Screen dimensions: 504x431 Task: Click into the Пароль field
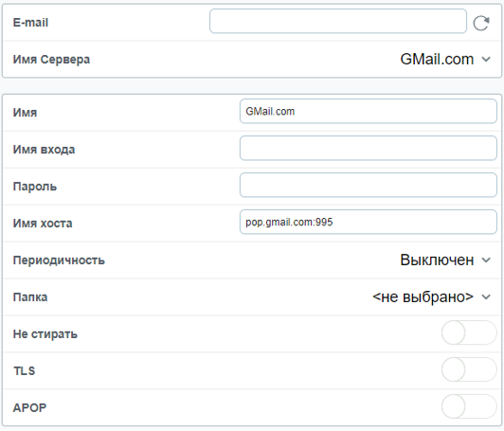368,185
